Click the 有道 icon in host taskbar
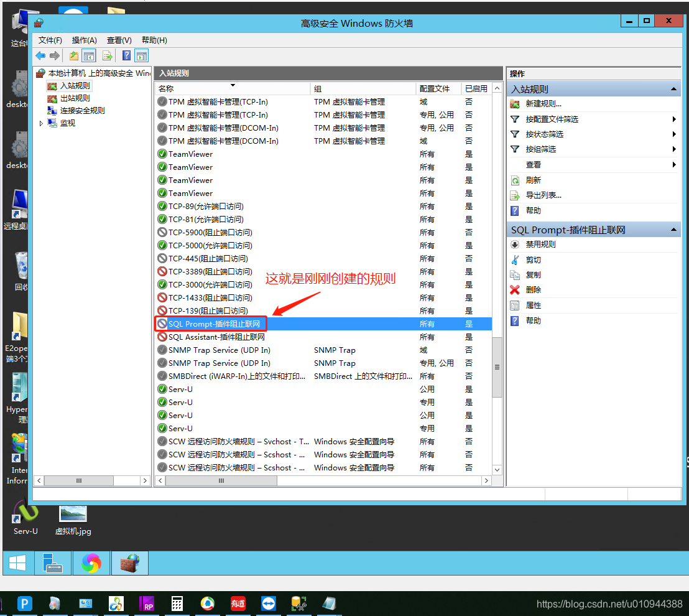 pyautogui.click(x=238, y=604)
